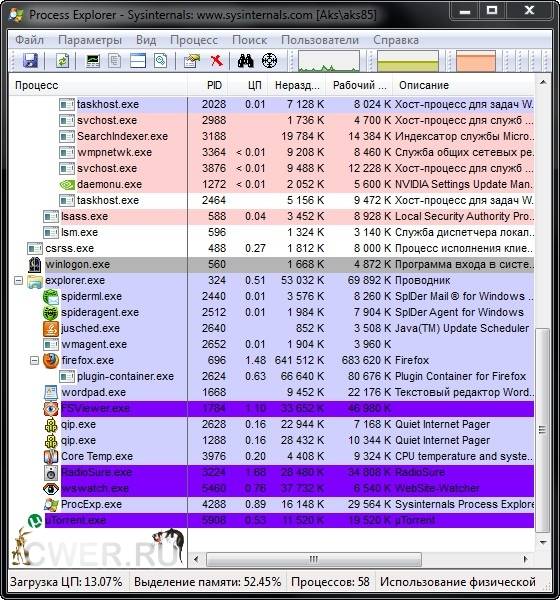Collapse the firefox.exe child processes
This screenshot has height=600, width=560.
[34, 360]
